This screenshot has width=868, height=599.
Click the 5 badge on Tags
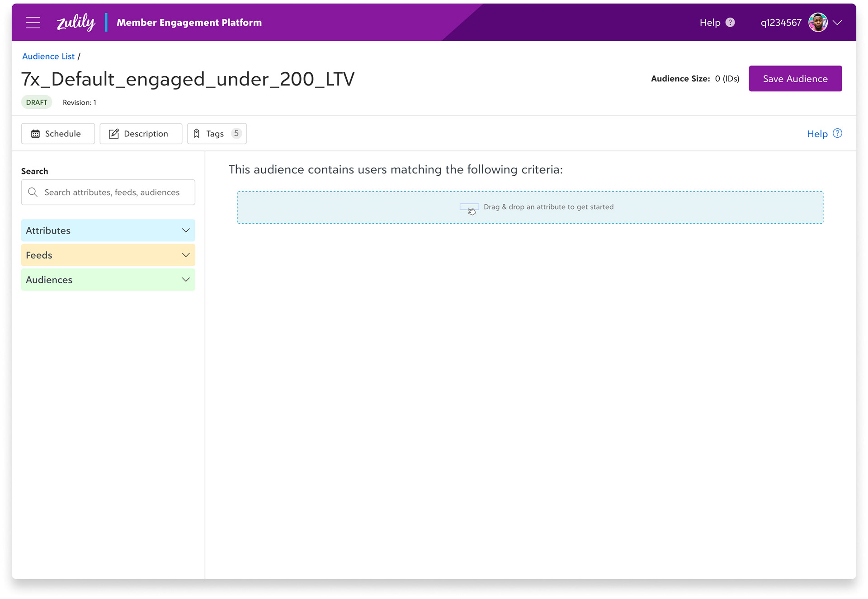point(236,133)
